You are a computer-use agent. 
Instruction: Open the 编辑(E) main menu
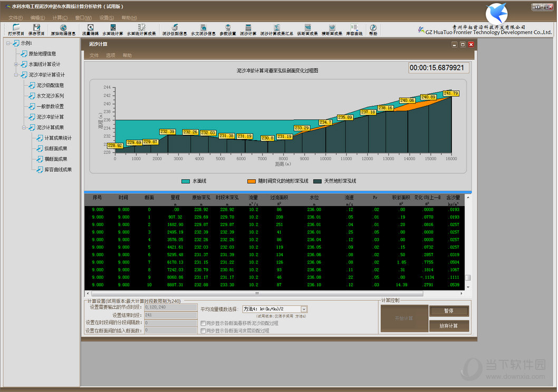tap(38, 18)
